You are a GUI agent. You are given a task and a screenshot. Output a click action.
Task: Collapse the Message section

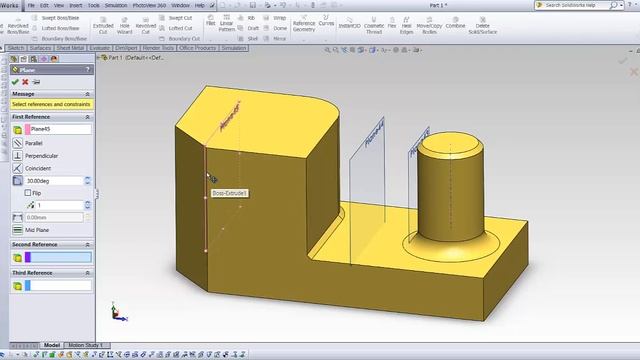(x=87, y=94)
